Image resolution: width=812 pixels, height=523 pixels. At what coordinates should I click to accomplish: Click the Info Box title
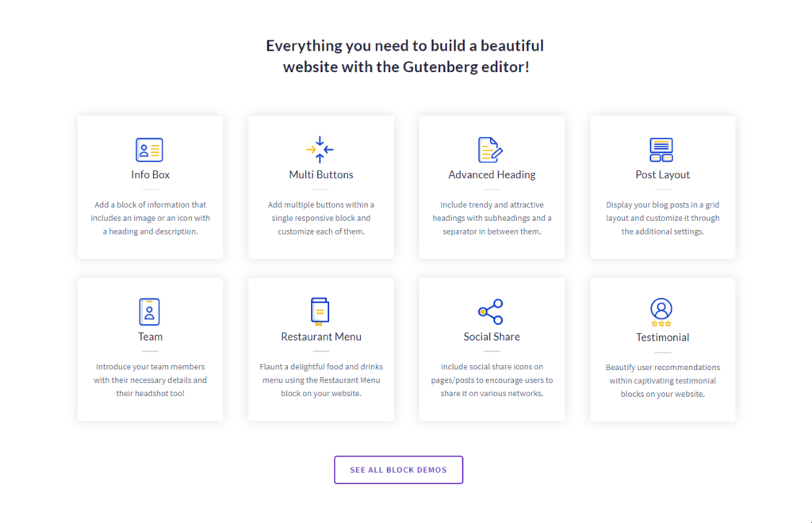[150, 175]
